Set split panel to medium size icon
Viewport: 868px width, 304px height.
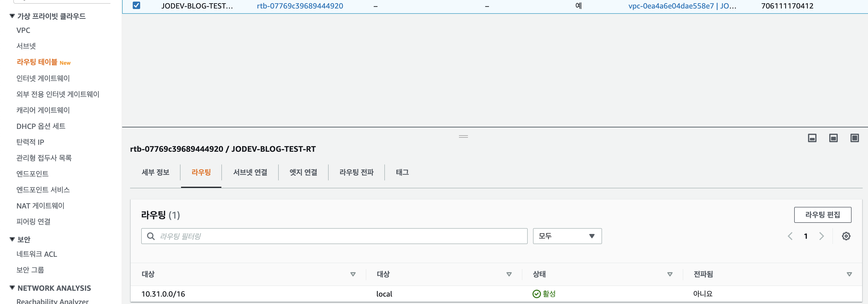tap(833, 138)
